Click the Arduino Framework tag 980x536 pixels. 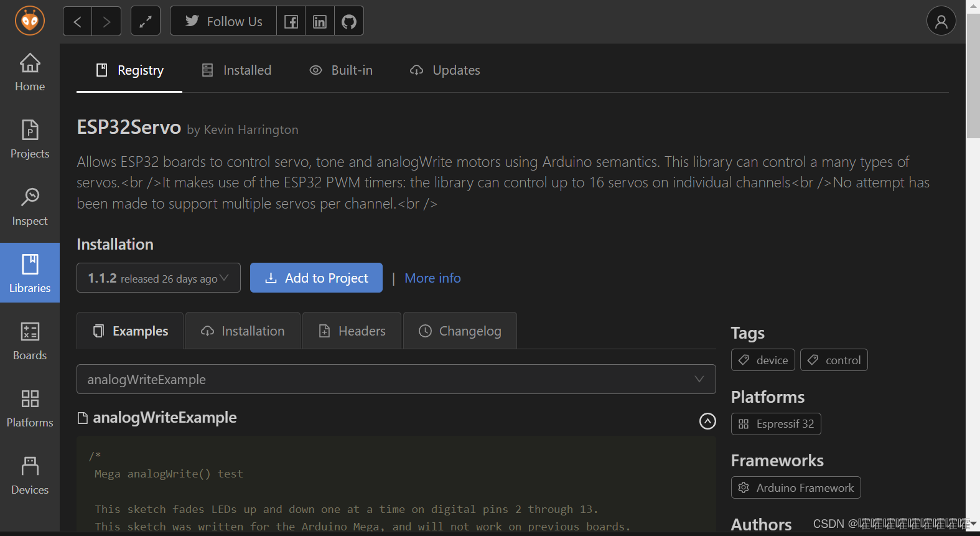click(x=796, y=487)
